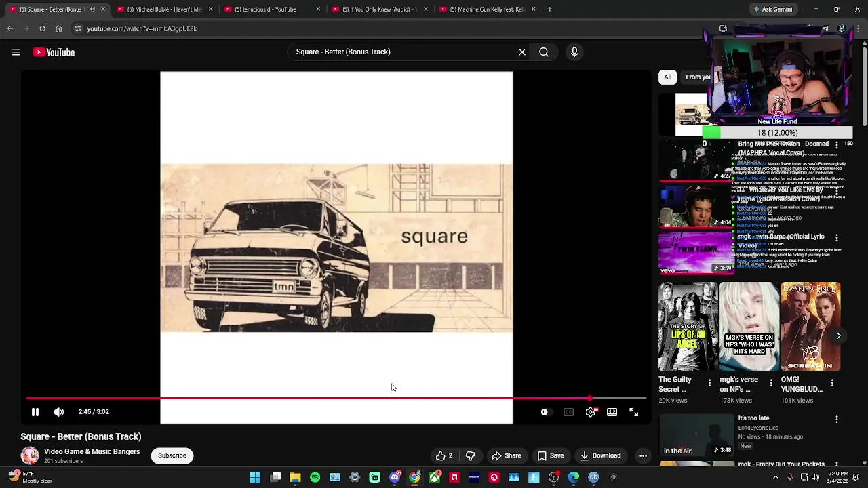Viewport: 868px width, 488px height.
Task: Open the Video Game & Music Bangers channel
Action: tap(92, 451)
